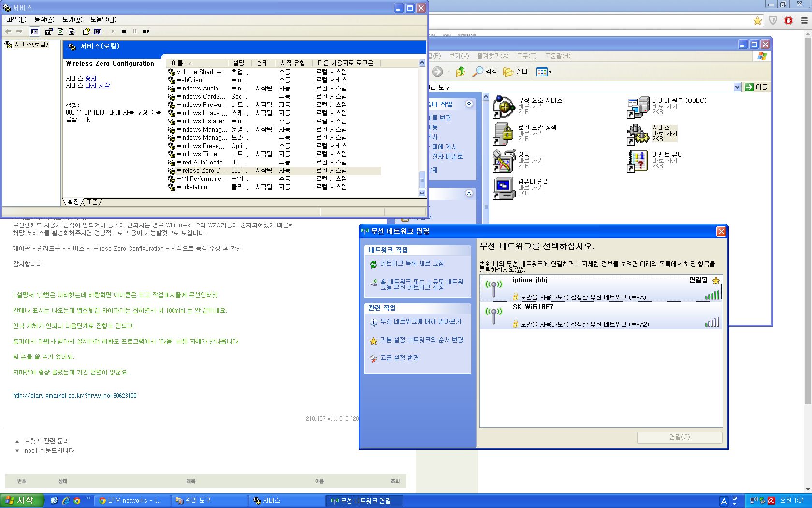Select the Windows Time service row
812x508 pixels.
point(274,154)
